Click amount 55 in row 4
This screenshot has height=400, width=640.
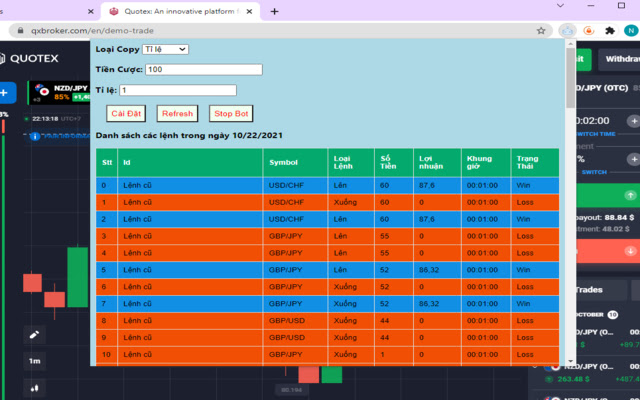(x=384, y=253)
